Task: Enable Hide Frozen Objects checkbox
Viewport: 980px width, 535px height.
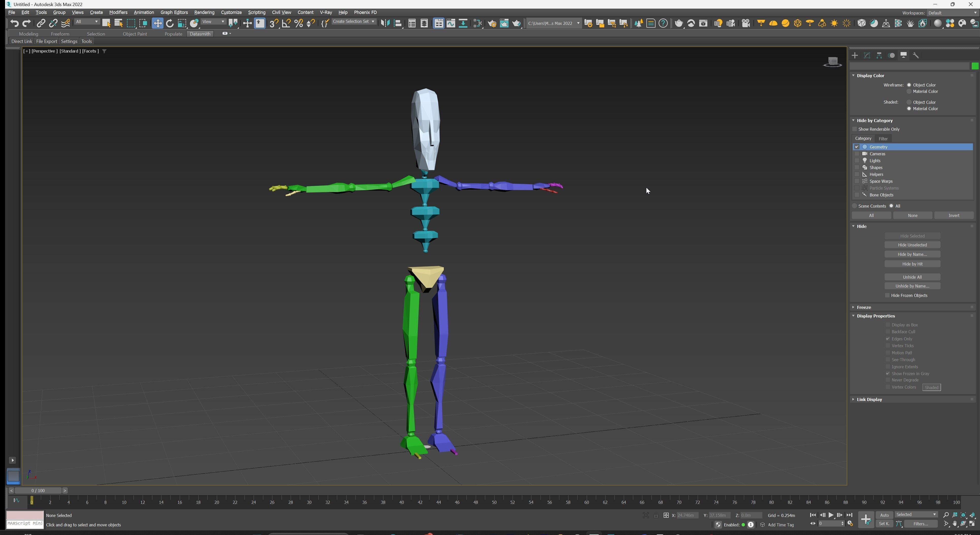Action: pos(888,295)
